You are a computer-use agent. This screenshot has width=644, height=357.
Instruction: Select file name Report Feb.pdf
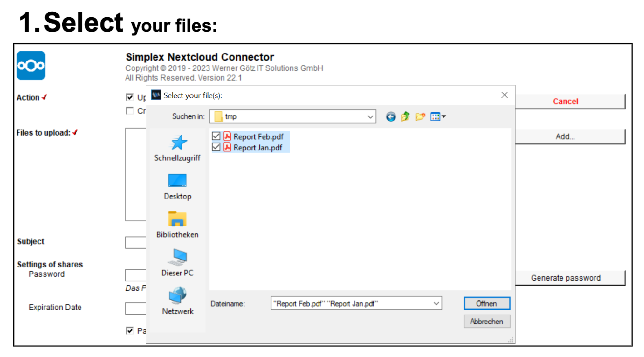(x=258, y=136)
